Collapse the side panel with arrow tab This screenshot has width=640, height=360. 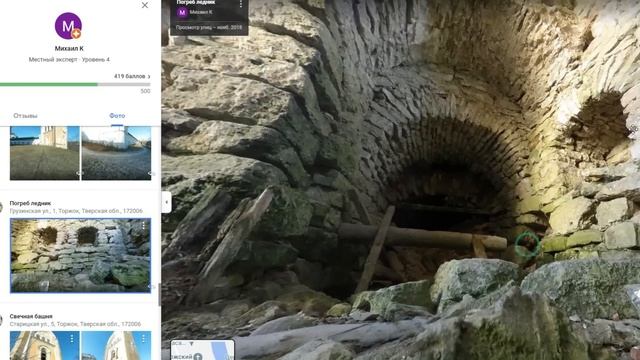click(x=167, y=202)
